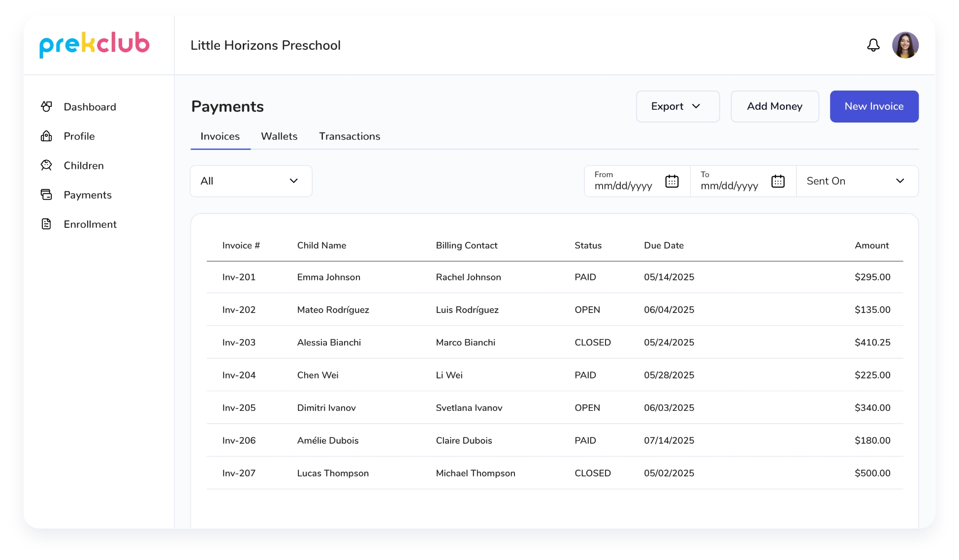This screenshot has width=959, height=560.
Task: Click the Children sidebar icon
Action: tap(46, 165)
